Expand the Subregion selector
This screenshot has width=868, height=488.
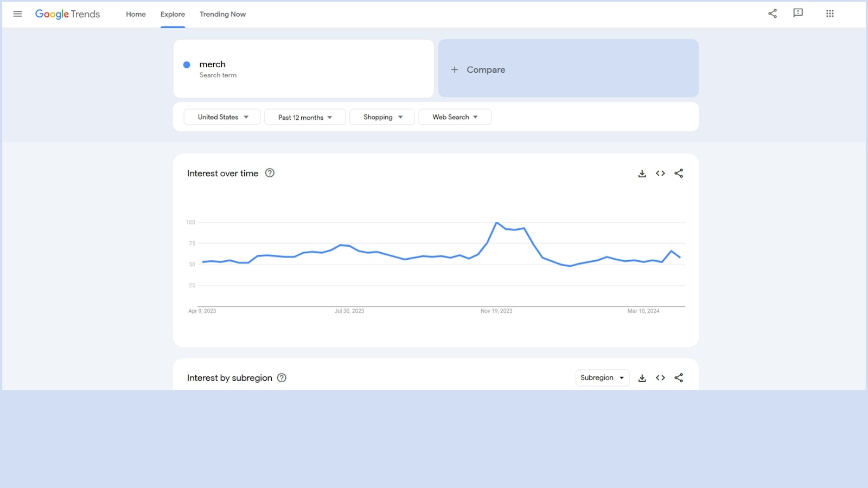tap(602, 378)
